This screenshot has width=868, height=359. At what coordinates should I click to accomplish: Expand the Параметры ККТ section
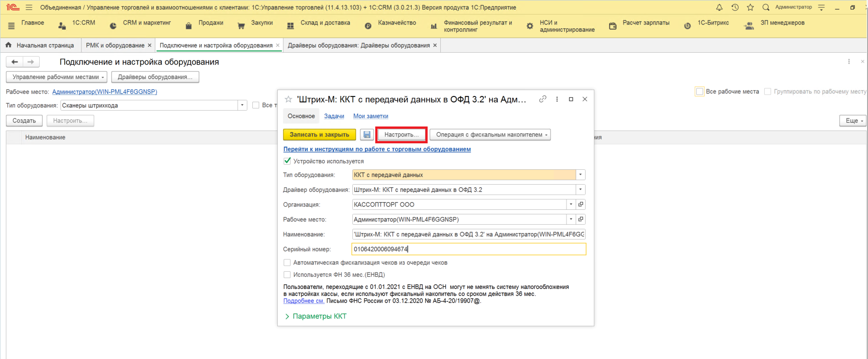(x=315, y=316)
